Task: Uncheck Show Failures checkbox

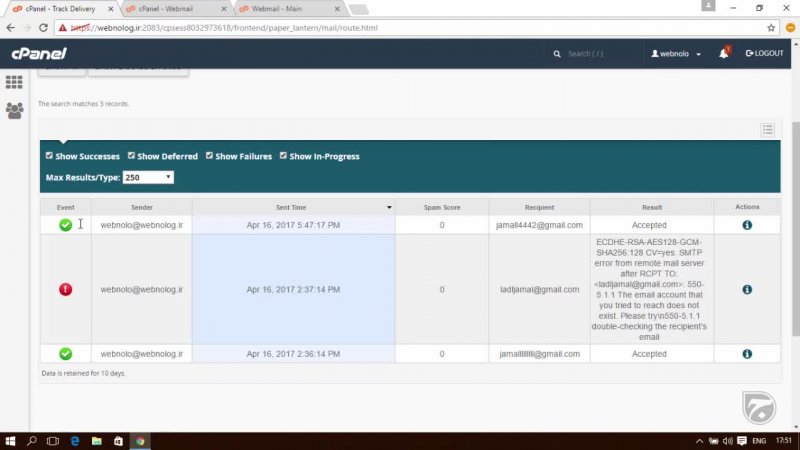Action: (x=209, y=156)
